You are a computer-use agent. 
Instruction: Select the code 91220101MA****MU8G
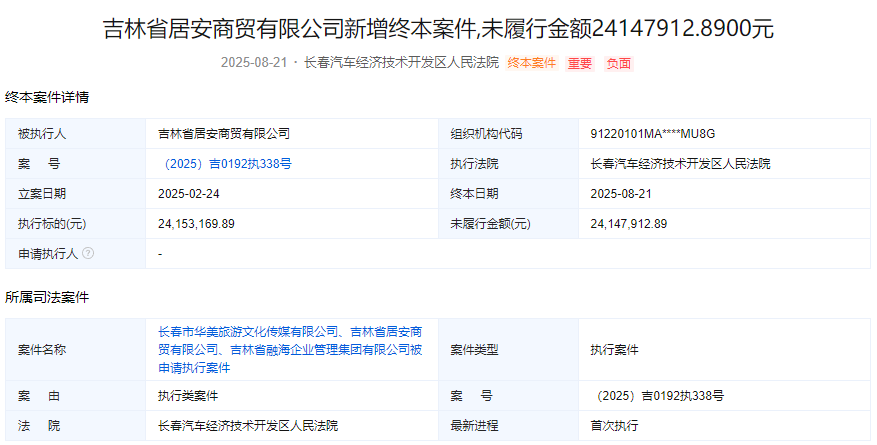(x=653, y=134)
